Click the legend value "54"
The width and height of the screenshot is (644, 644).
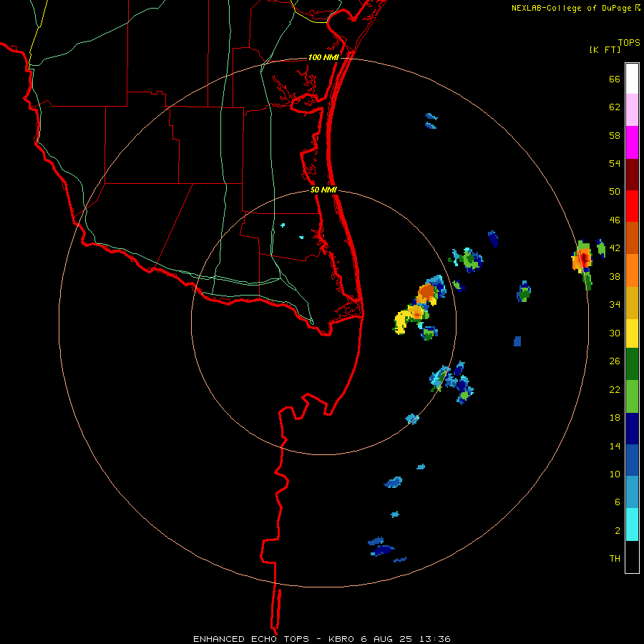(615, 163)
